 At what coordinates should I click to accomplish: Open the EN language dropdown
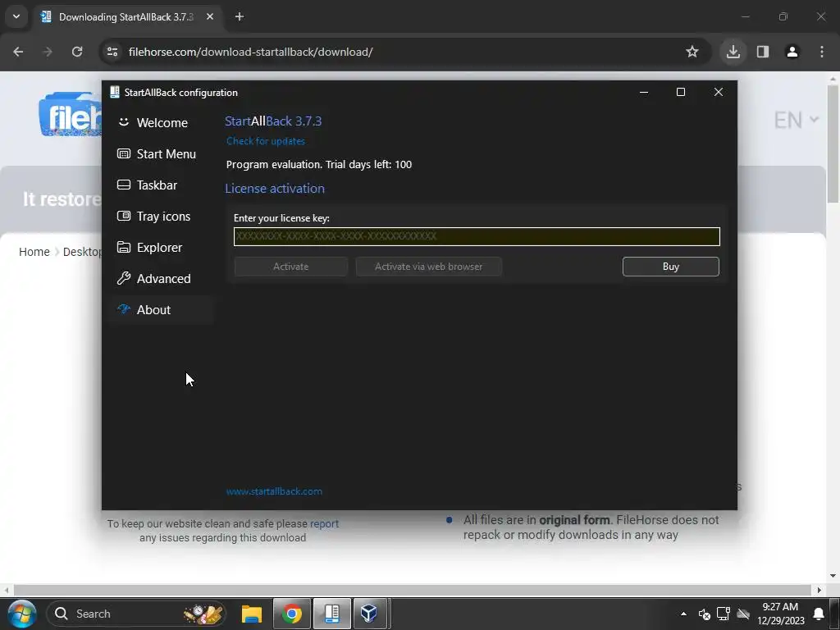(x=796, y=120)
